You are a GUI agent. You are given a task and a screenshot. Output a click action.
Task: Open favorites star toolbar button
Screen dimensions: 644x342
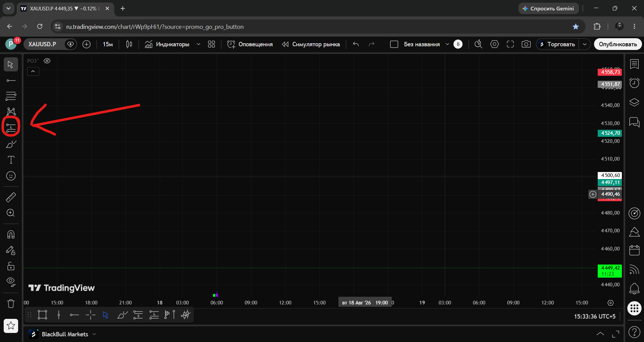pos(11,325)
